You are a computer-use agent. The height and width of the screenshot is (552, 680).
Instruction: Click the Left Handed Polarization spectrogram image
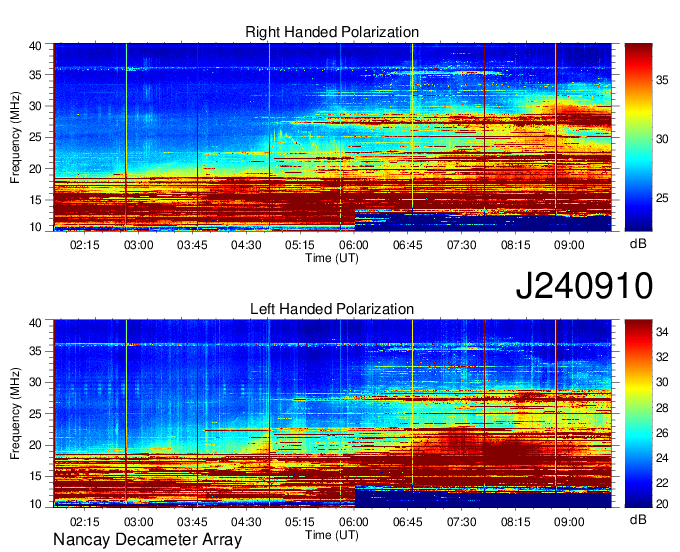pos(333,414)
